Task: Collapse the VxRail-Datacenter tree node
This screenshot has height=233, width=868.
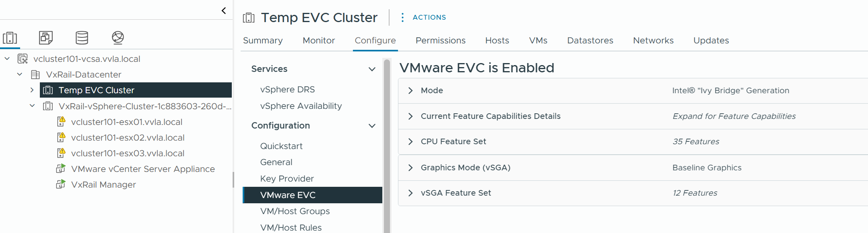Action: click(20, 74)
